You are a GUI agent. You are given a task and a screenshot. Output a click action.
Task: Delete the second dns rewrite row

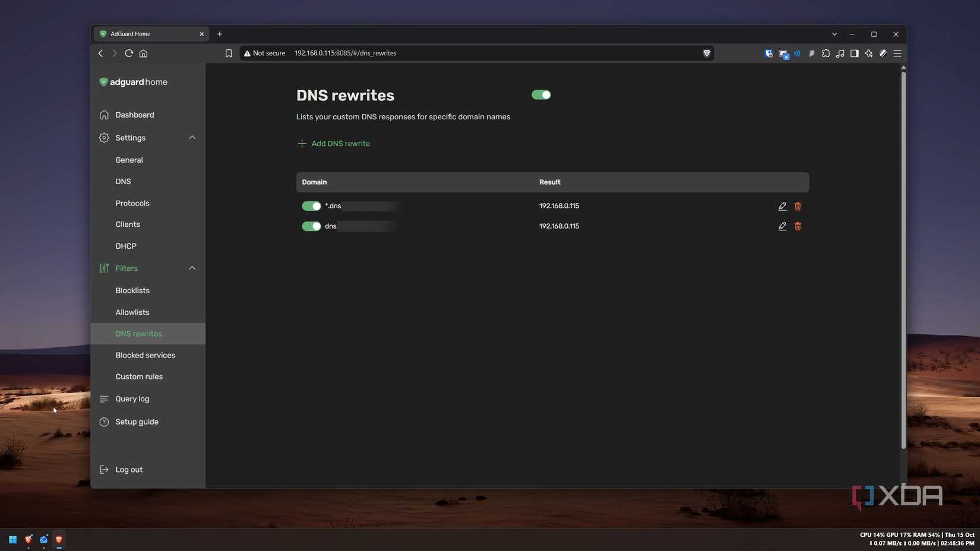tap(798, 226)
